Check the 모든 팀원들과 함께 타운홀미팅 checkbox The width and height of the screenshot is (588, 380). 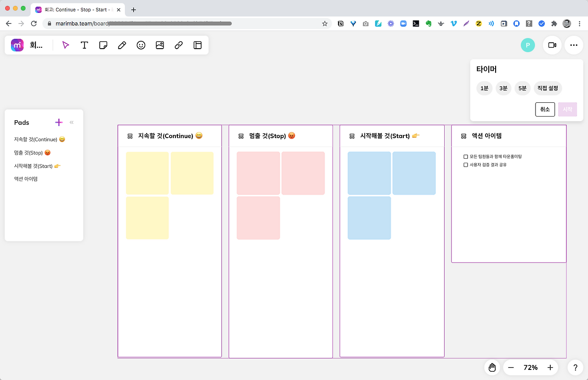tap(466, 156)
